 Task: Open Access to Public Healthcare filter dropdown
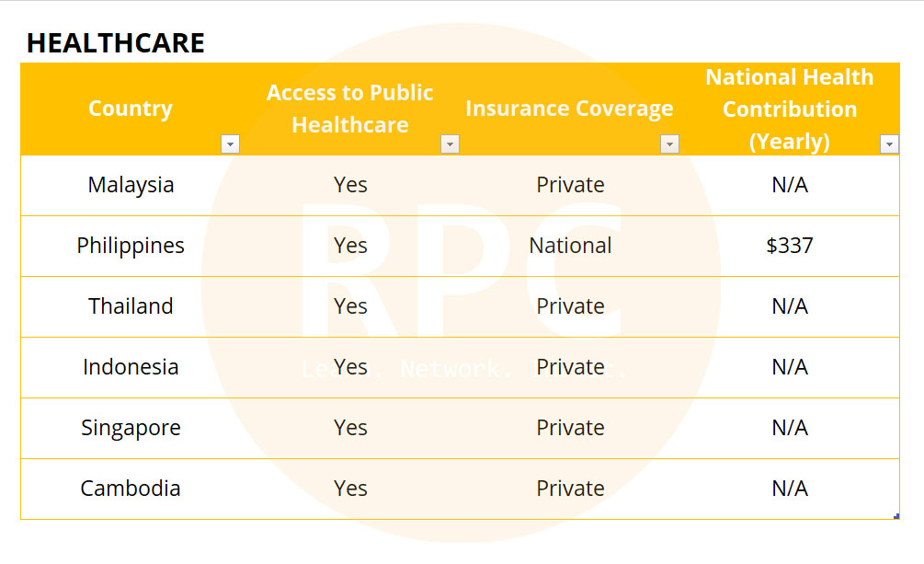coord(450,144)
